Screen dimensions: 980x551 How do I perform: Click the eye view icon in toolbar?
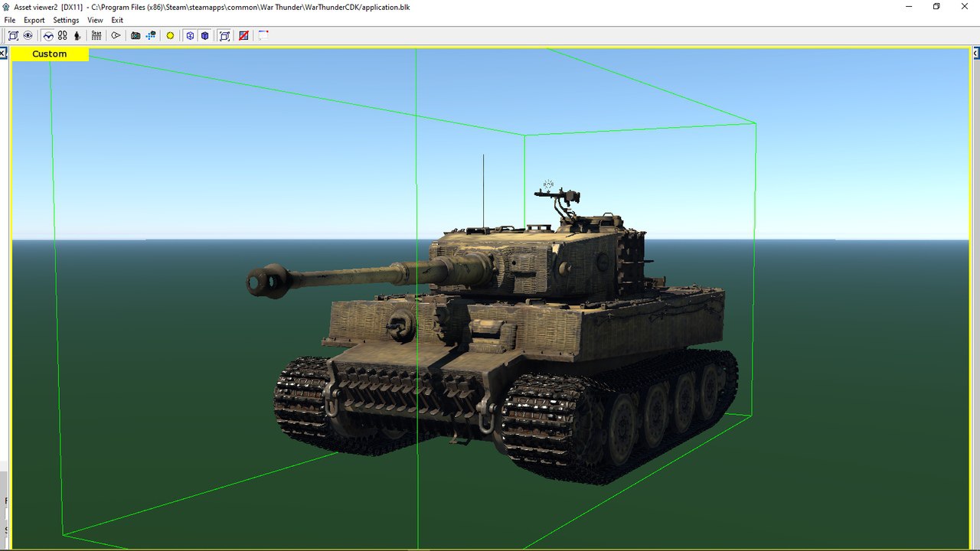(x=28, y=35)
